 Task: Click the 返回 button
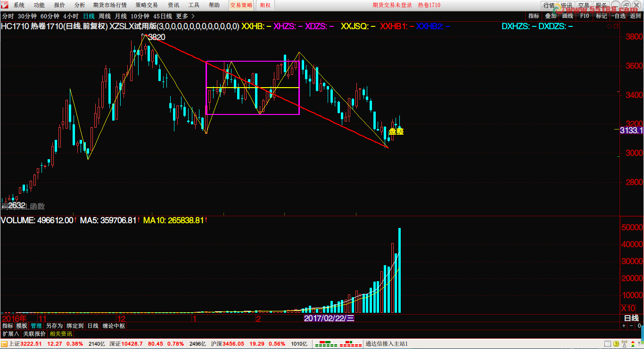point(635,16)
